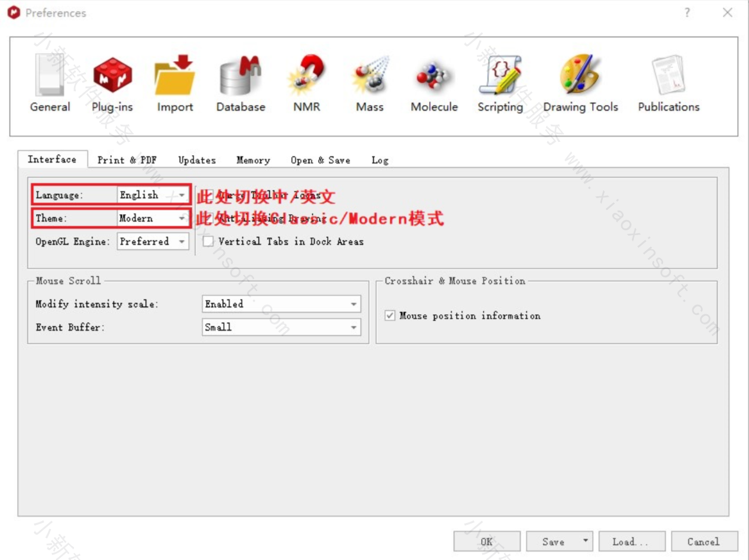Toggle the Large Toolbar Icons checkbox
This screenshot has width=749, height=560.
[208, 195]
